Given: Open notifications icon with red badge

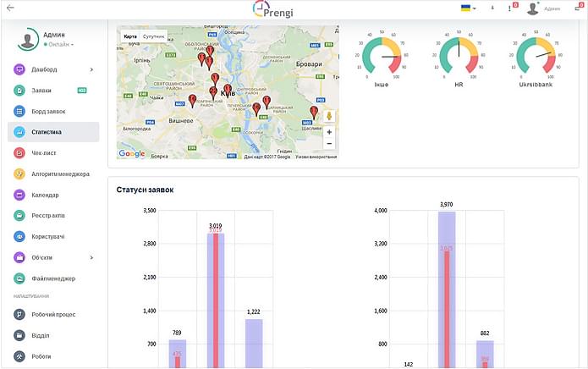Looking at the screenshot, I should [x=512, y=8].
